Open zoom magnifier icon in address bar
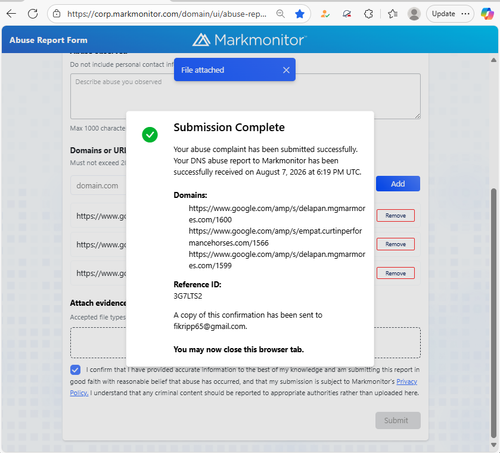Image resolution: width=500 pixels, height=453 pixels. pyautogui.click(x=280, y=14)
